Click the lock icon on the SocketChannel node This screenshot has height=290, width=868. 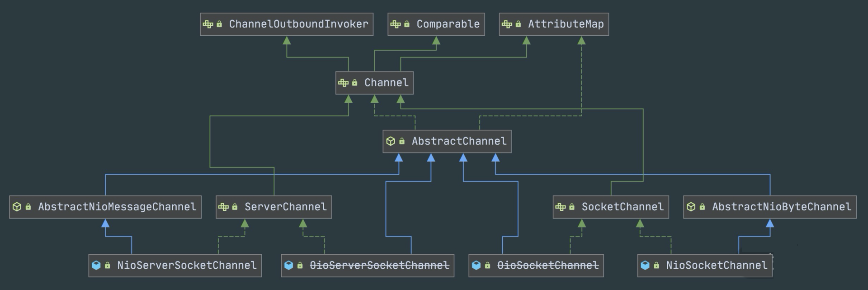(x=572, y=207)
